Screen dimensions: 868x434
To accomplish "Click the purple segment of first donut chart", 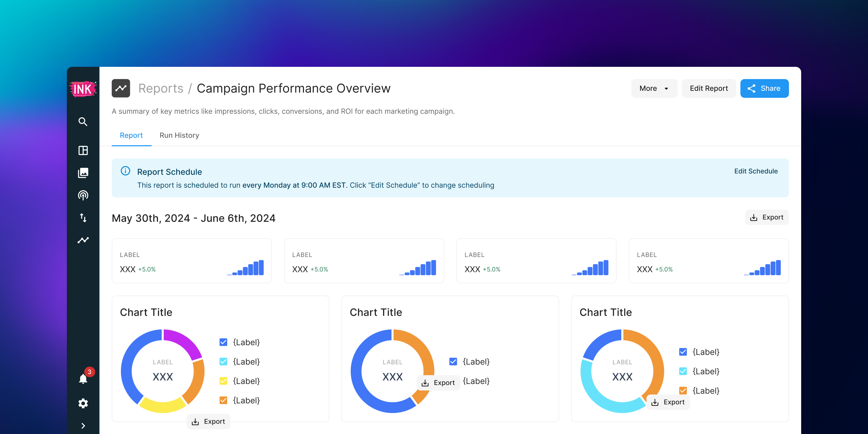I will point(184,342).
